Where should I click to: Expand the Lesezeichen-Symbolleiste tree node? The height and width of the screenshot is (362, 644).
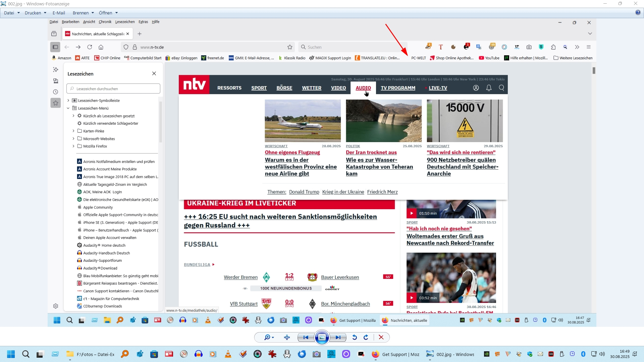point(68,101)
